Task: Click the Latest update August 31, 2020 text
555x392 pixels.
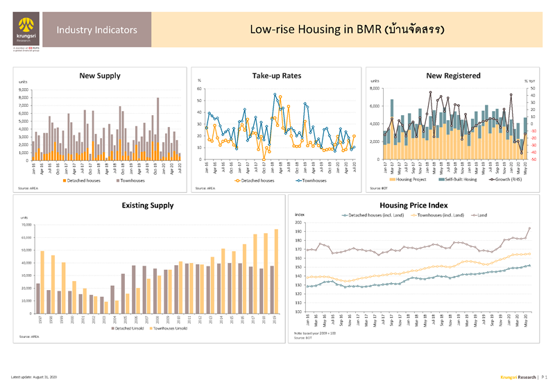Action: point(33,377)
